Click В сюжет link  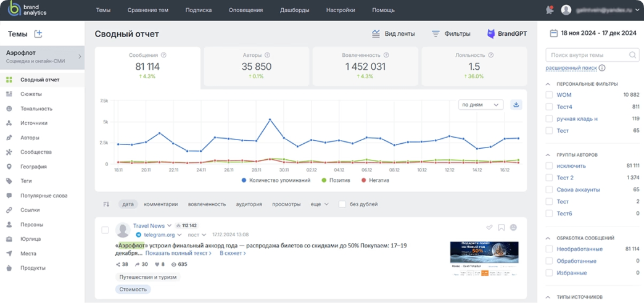233,253
